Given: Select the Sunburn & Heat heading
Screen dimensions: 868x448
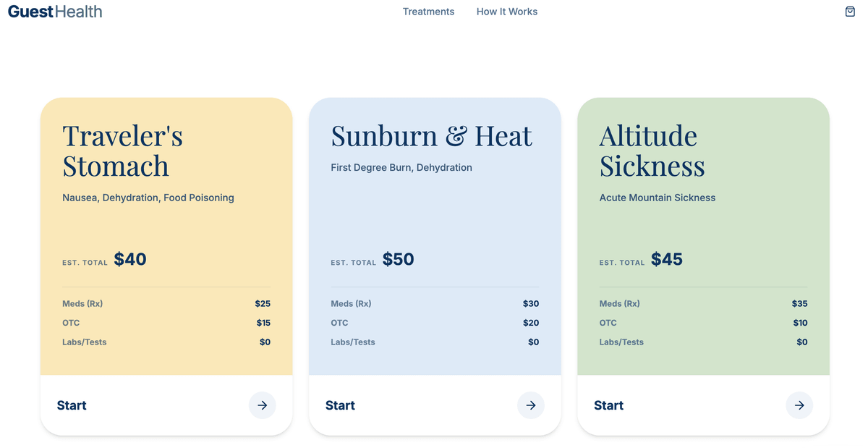Looking at the screenshot, I should click(431, 136).
